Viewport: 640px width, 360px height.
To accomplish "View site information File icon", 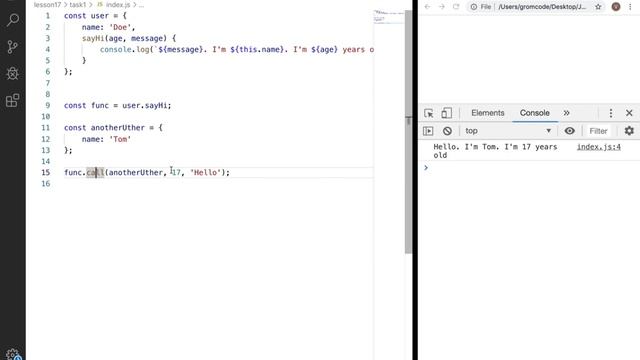I will coord(481,7).
